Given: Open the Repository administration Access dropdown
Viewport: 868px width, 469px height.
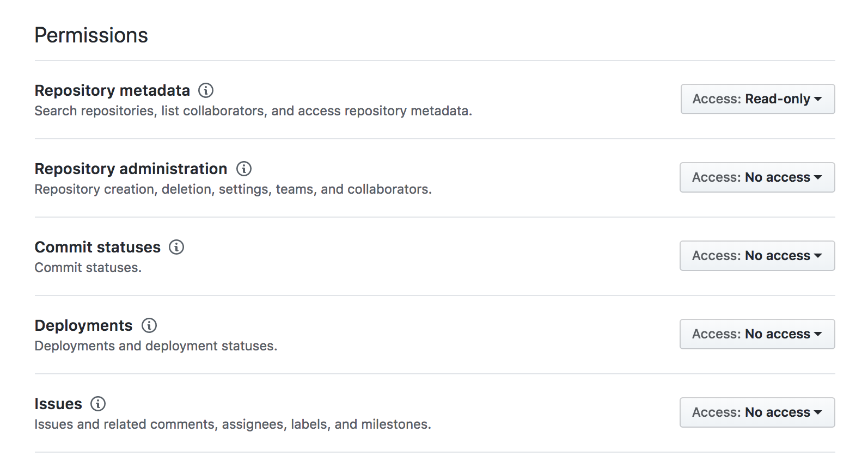Looking at the screenshot, I should [x=757, y=177].
